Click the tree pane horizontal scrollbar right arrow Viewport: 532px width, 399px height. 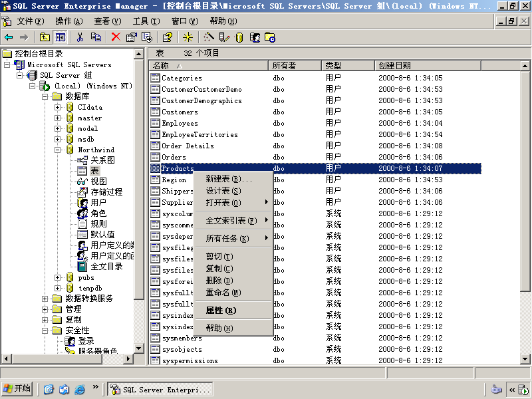(x=128, y=358)
